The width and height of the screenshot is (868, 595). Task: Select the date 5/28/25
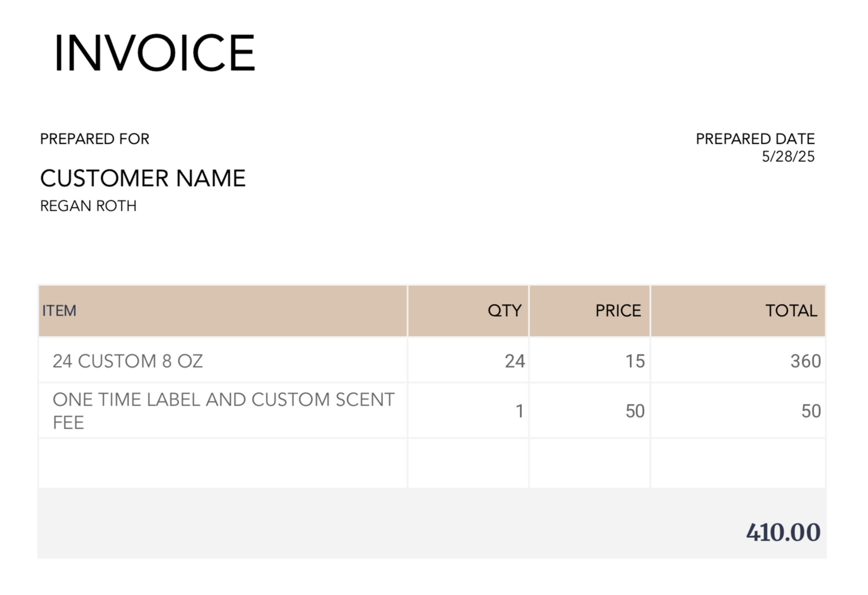coord(788,156)
